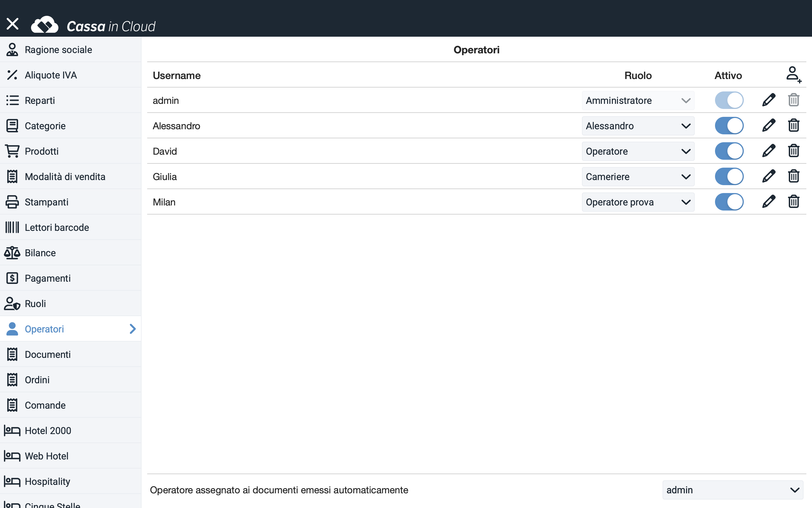Deactivate the Alessandro operator toggle
This screenshot has width=812, height=508.
[x=729, y=126]
